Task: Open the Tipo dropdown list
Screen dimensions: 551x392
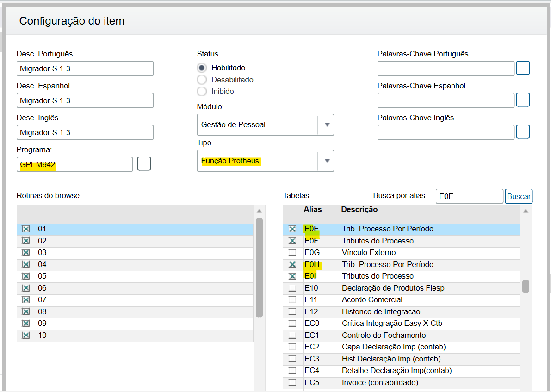Action: (327, 161)
